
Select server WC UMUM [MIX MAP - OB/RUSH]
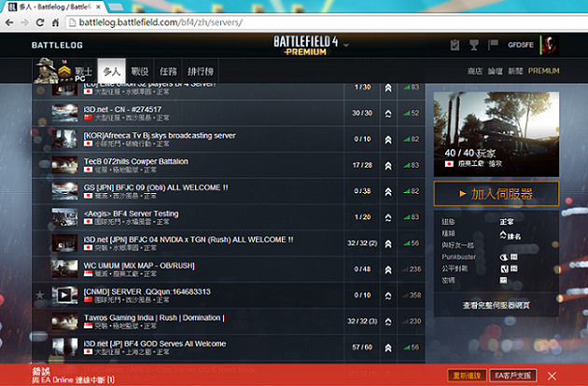coord(228,269)
